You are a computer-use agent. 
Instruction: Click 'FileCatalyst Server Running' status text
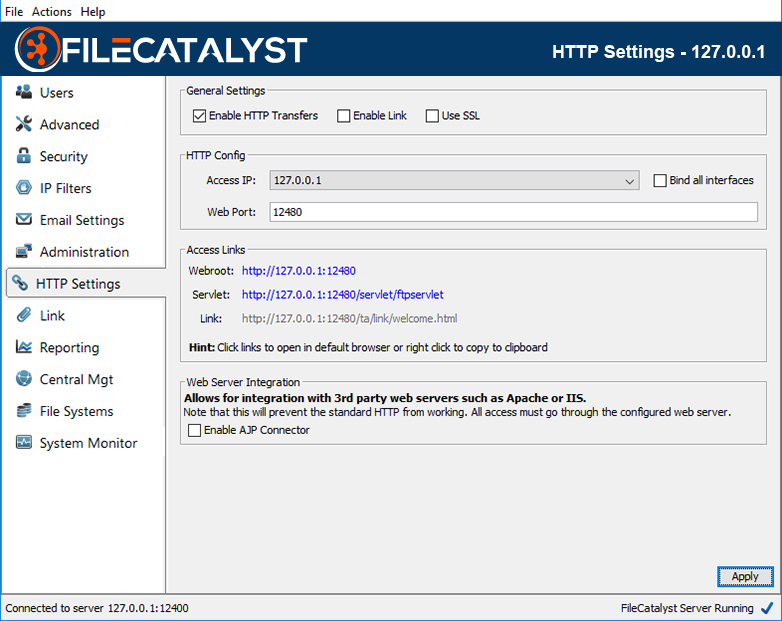(687, 608)
